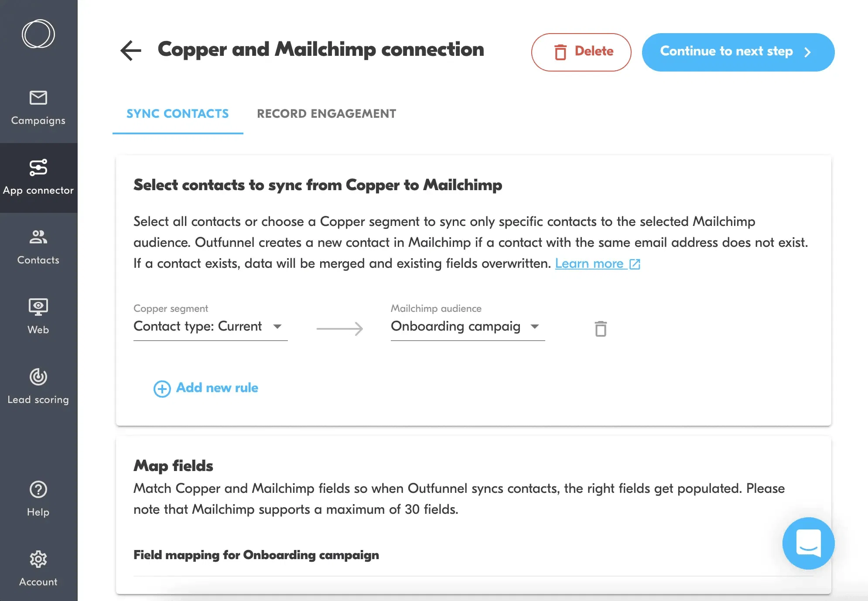This screenshot has width=868, height=601.
Task: Delete the sync rule with trash icon
Action: point(601,329)
